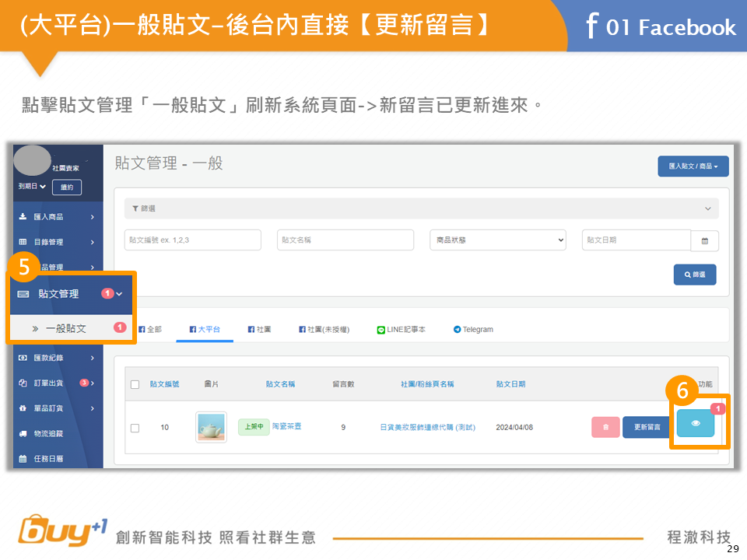Delete post 10 with the trash icon
Viewport: 747px width, 560px height.
click(x=605, y=427)
